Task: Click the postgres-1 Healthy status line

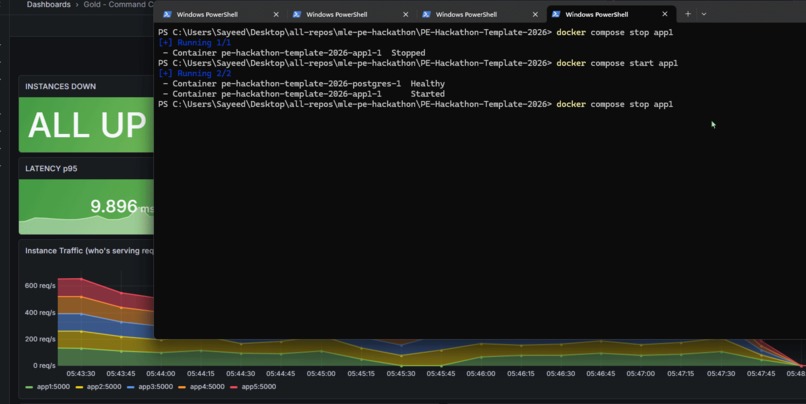Action: click(303, 84)
